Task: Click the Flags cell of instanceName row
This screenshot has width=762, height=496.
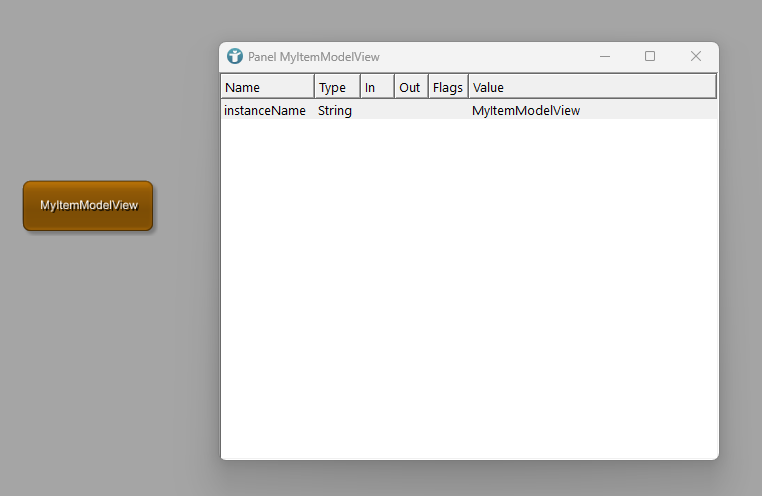Action: tap(448, 111)
